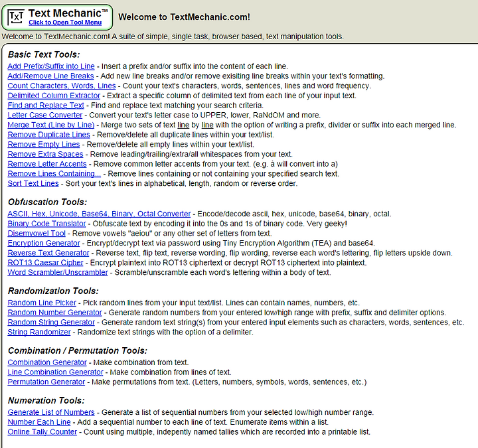Click the underlined word 'line' after 'text'
The width and height of the screenshot is (478, 448).
point(183,125)
